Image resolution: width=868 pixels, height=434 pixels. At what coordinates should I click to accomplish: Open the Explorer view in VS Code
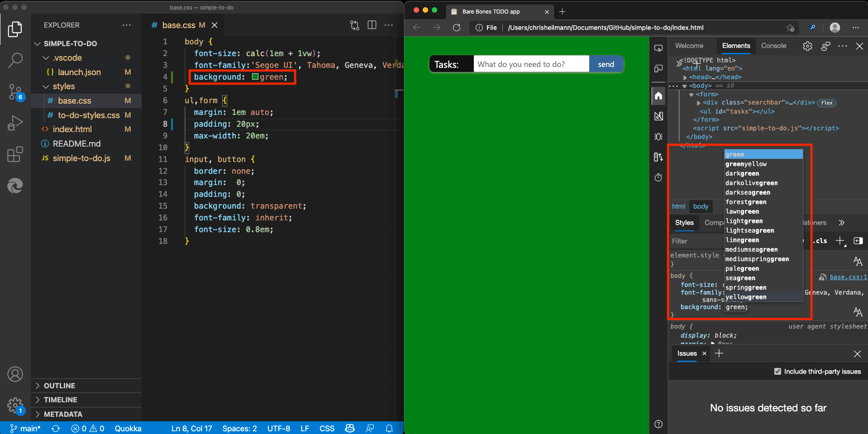(x=15, y=29)
